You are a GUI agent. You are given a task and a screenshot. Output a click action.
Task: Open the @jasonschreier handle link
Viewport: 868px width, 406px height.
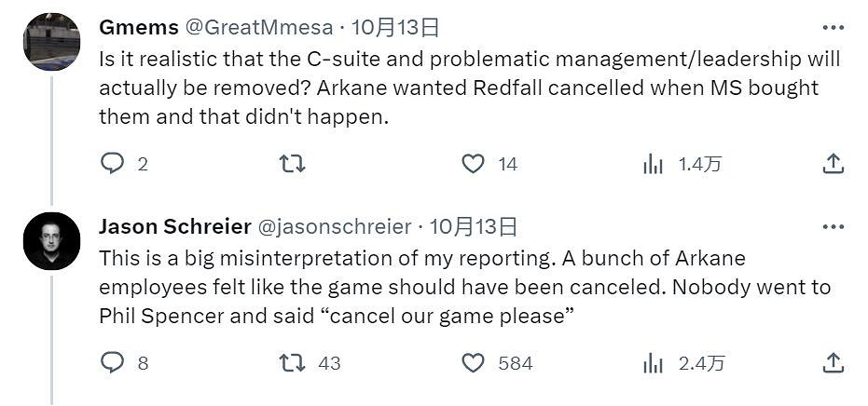(333, 226)
